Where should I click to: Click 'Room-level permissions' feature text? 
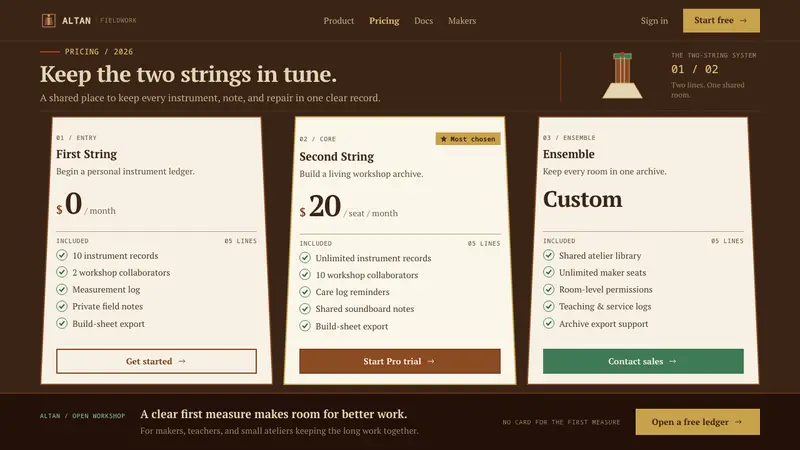606,289
